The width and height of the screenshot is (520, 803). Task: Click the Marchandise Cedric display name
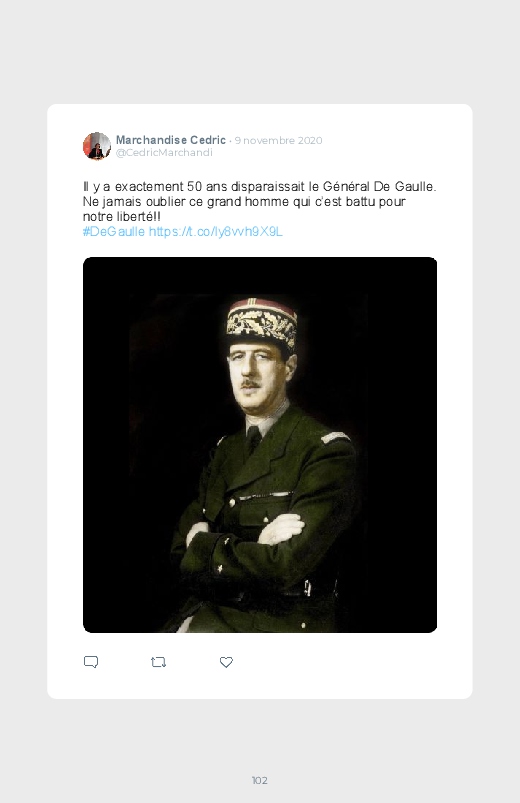coord(171,140)
